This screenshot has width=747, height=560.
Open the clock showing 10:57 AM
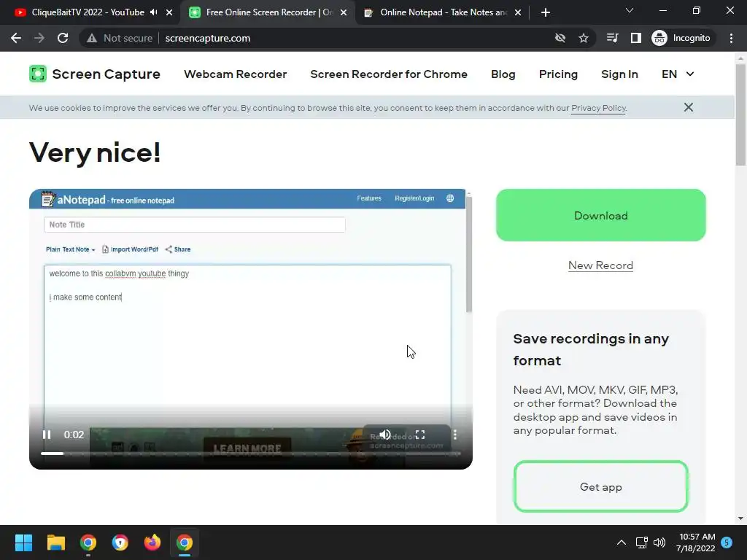[695, 542]
